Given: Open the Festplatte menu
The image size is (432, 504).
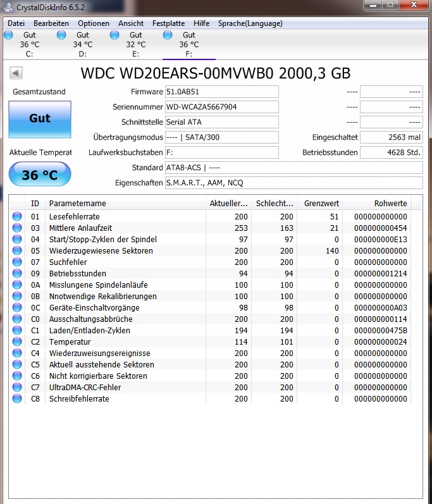Looking at the screenshot, I should tap(168, 23).
